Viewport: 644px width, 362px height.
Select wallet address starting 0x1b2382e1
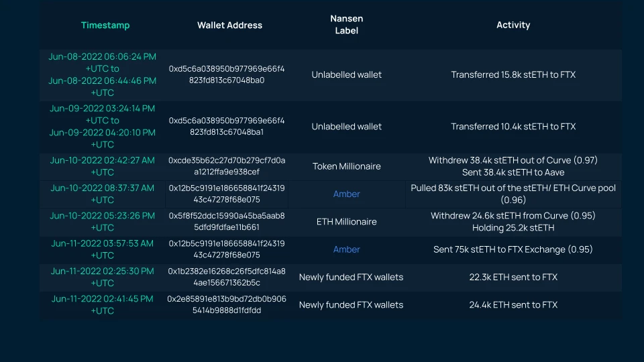pos(227,277)
